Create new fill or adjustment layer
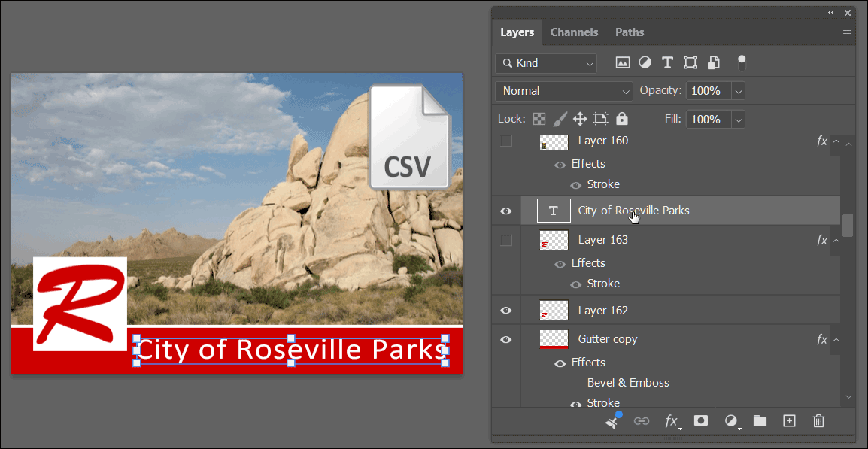The height and width of the screenshot is (449, 868). pyautogui.click(x=731, y=421)
